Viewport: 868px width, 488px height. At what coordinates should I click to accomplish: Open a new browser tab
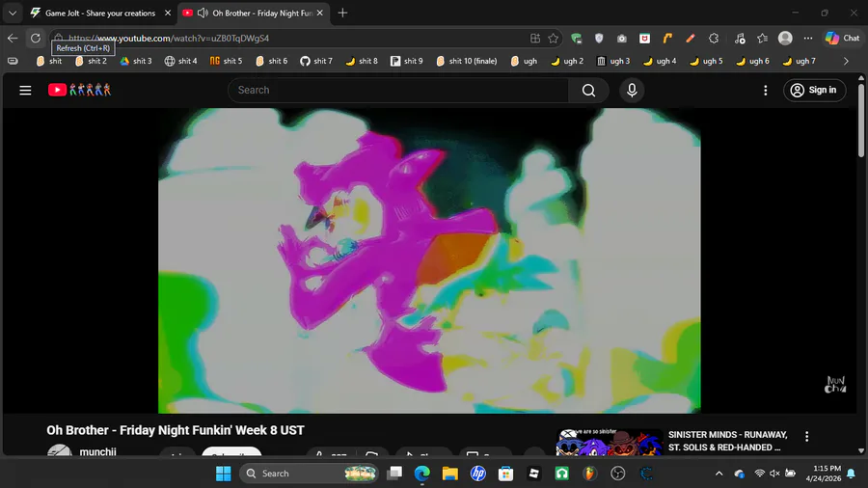pyautogui.click(x=342, y=13)
